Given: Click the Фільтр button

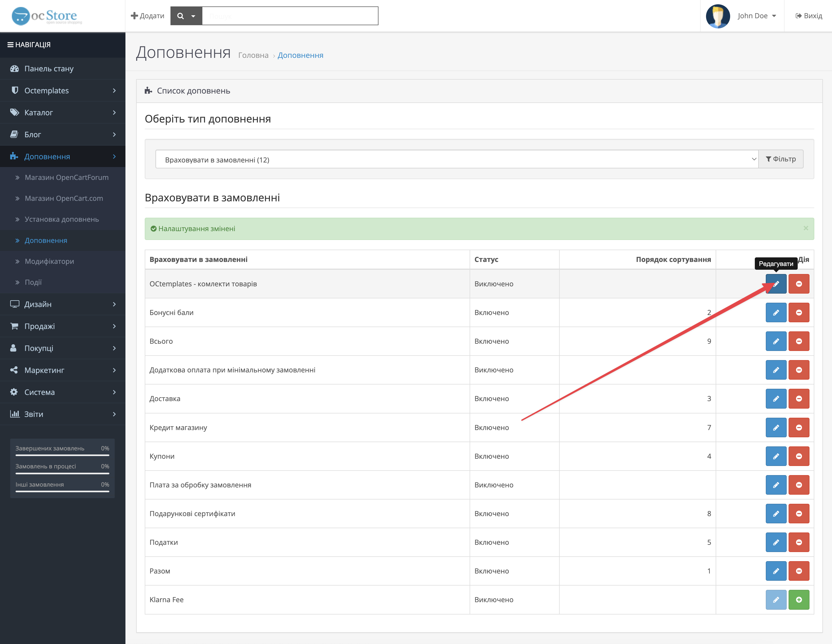Looking at the screenshot, I should click(781, 159).
